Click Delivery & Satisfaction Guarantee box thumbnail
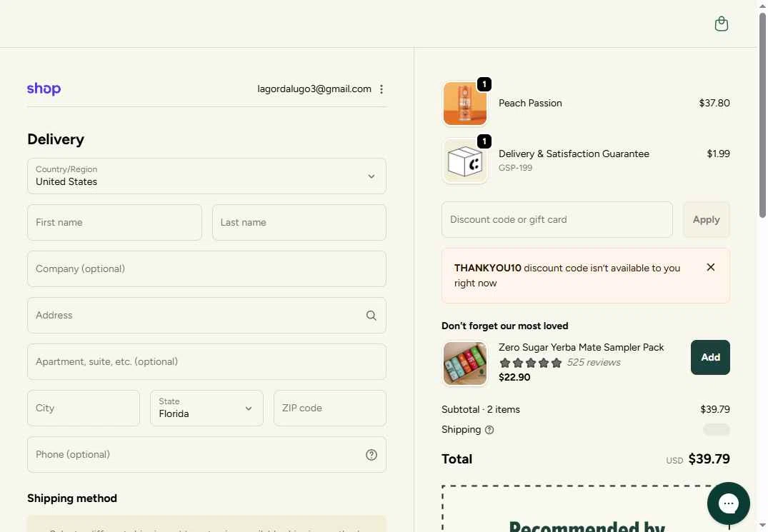 coord(465,161)
